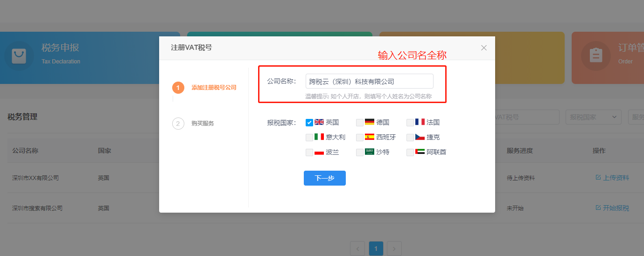
Task: Click the 温馨提示 hint text
Action: click(x=369, y=97)
